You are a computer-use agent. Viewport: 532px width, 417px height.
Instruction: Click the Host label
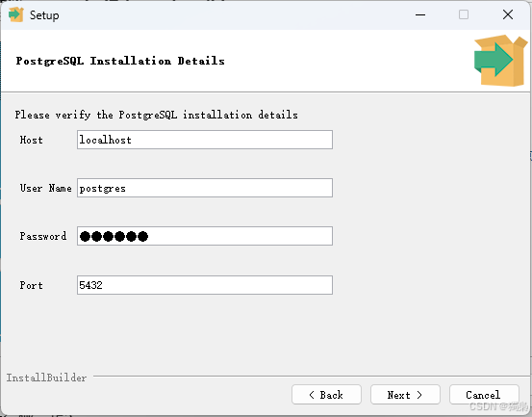31,140
